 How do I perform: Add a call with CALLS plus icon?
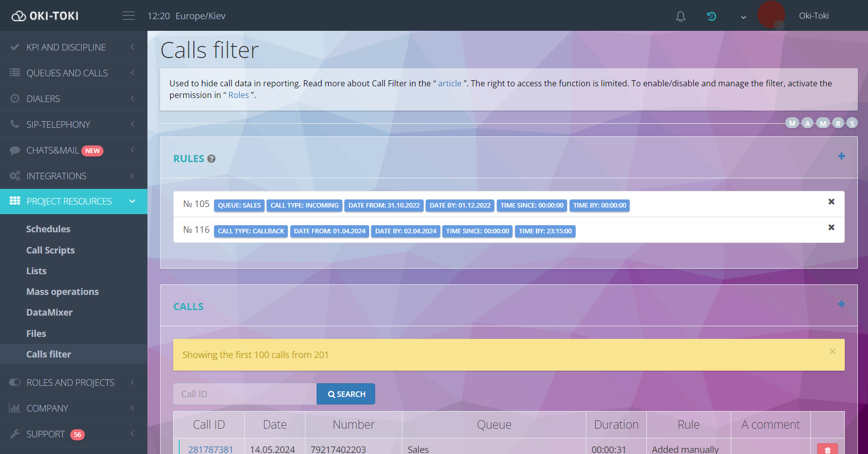point(841,304)
